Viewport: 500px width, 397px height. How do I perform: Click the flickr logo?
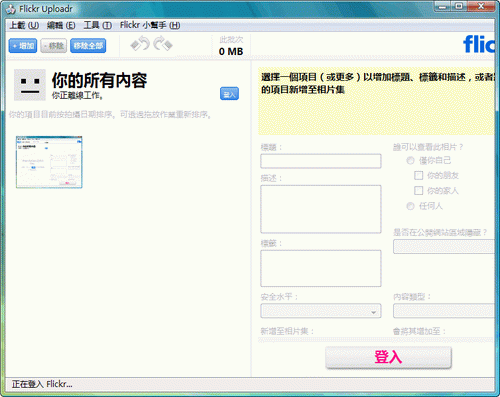pyautogui.click(x=479, y=44)
